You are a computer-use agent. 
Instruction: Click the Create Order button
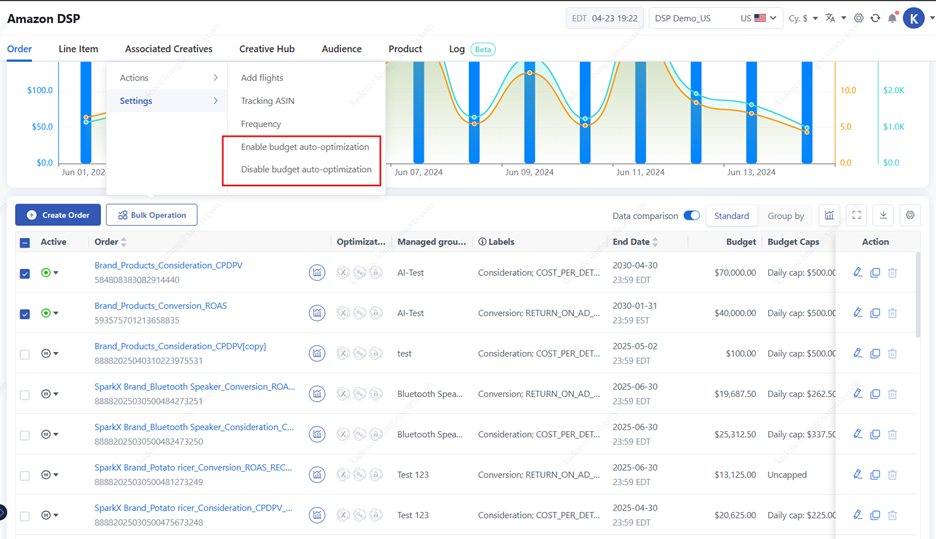click(58, 215)
